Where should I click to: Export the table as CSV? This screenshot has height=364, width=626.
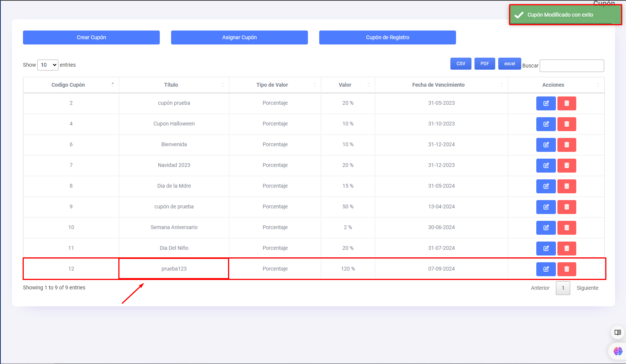tap(461, 64)
